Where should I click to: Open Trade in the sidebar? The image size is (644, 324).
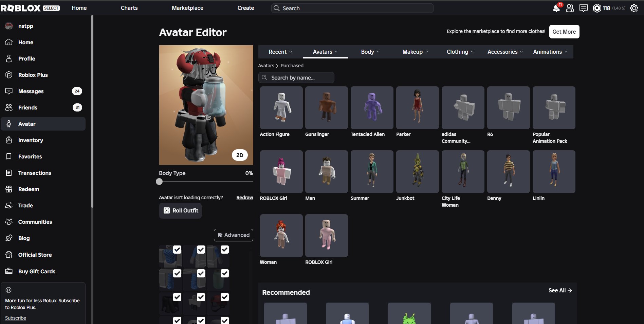[43, 205]
